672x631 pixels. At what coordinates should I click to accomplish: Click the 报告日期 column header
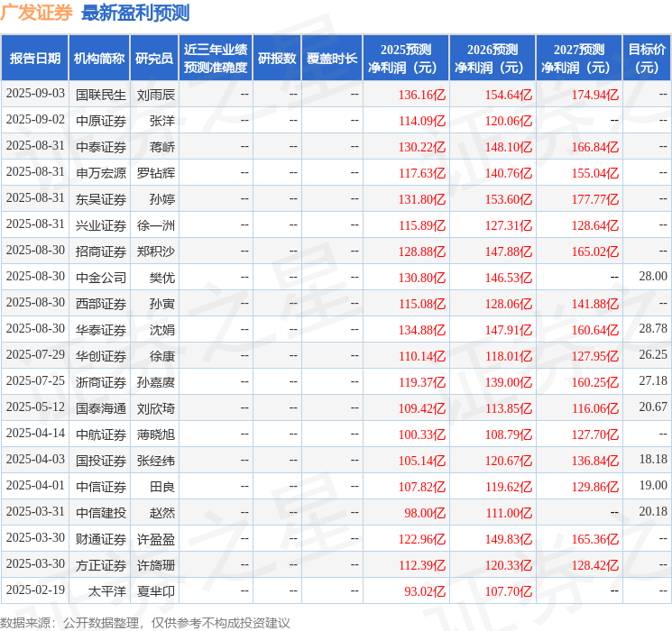pos(34,59)
